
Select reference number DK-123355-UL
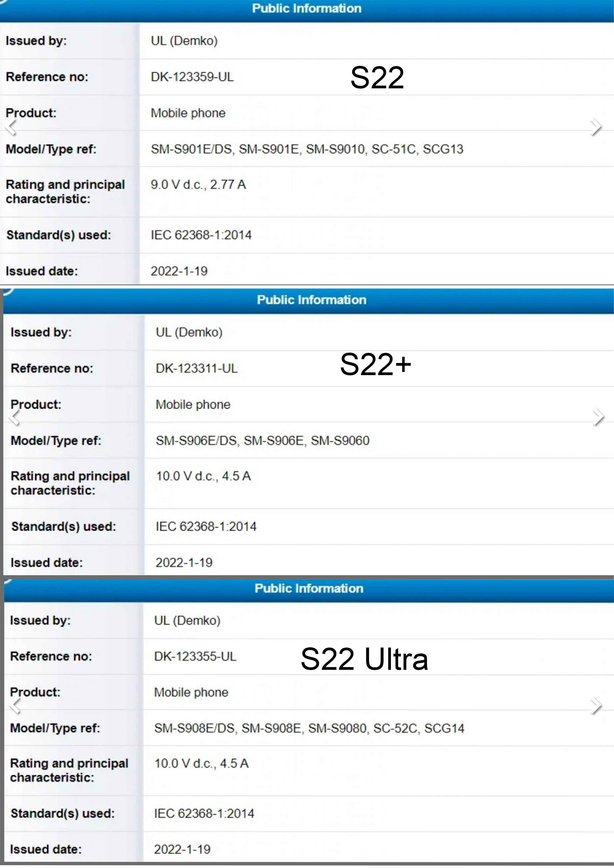click(x=195, y=656)
